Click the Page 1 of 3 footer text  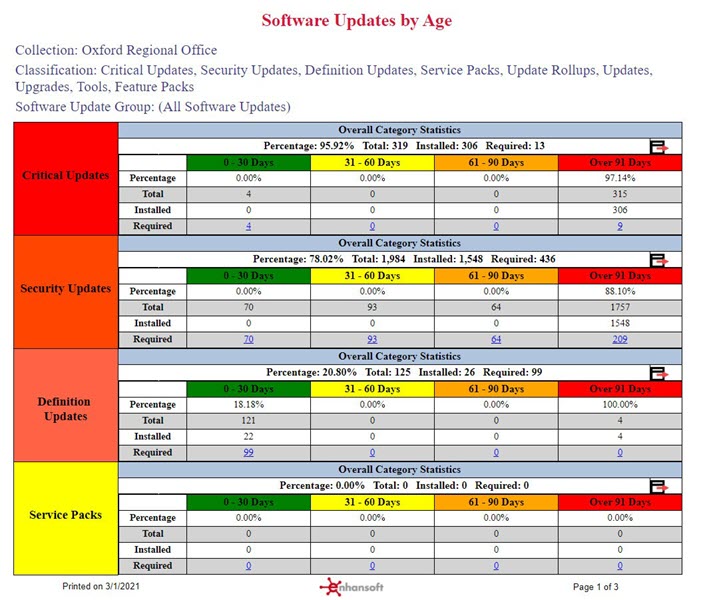pyautogui.click(x=595, y=587)
